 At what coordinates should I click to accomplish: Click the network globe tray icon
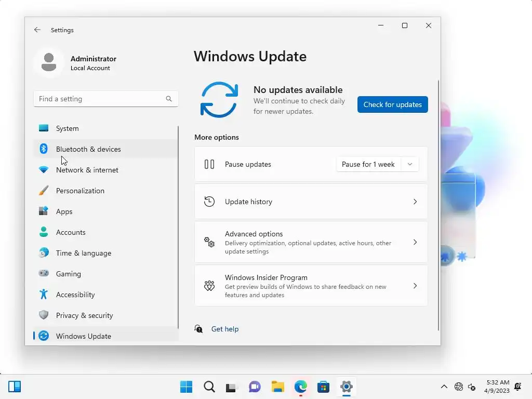click(459, 387)
